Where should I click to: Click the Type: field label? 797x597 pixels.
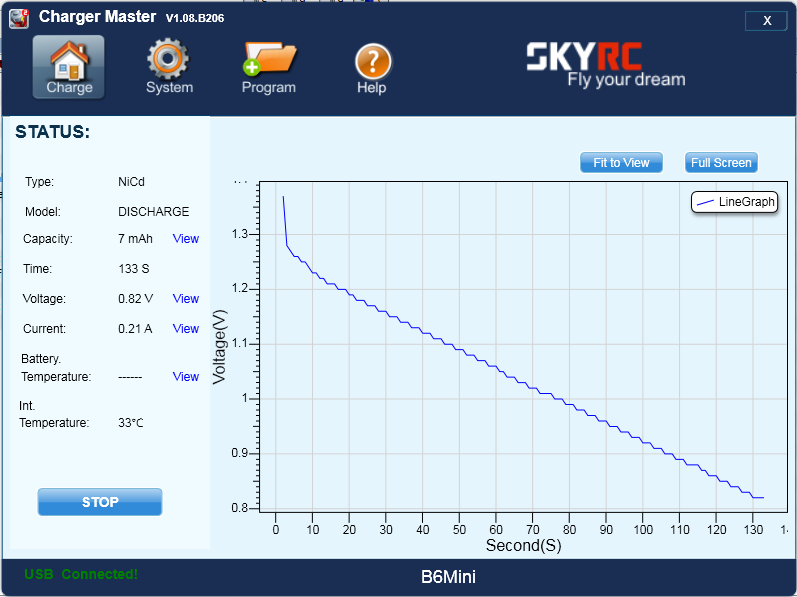tap(39, 182)
